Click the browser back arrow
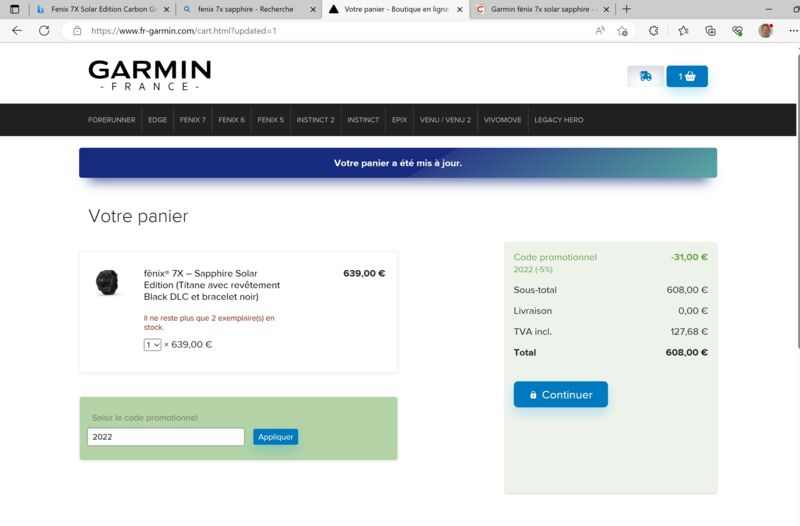Viewport: 800px width, 526px height. pos(17,31)
